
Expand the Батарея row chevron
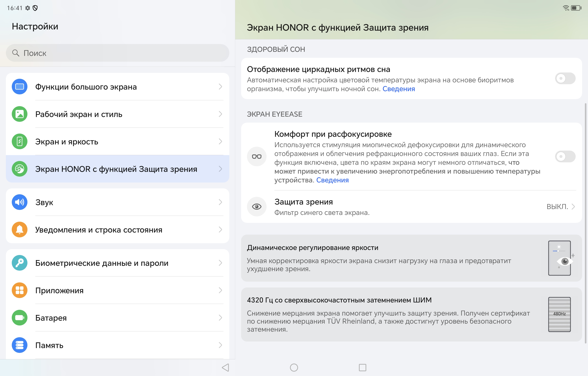click(220, 318)
